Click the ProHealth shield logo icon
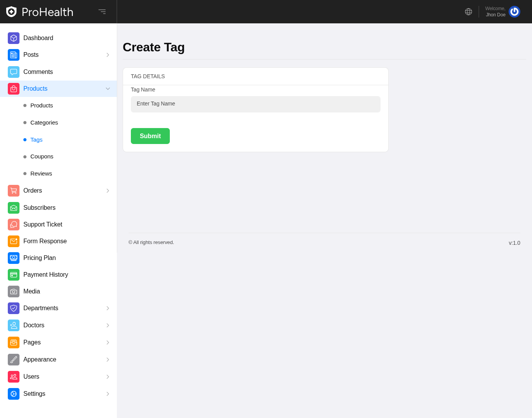532x418 pixels. pos(11,12)
